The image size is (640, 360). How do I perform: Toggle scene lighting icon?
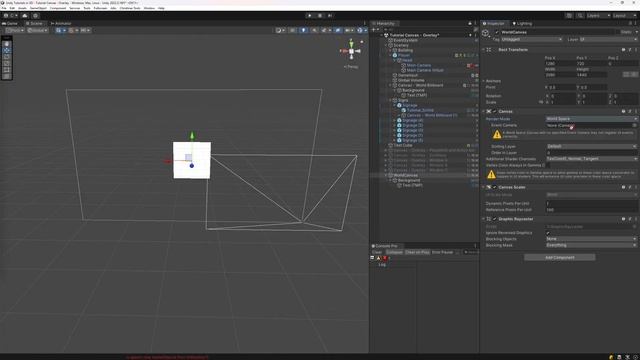pyautogui.click(x=303, y=30)
